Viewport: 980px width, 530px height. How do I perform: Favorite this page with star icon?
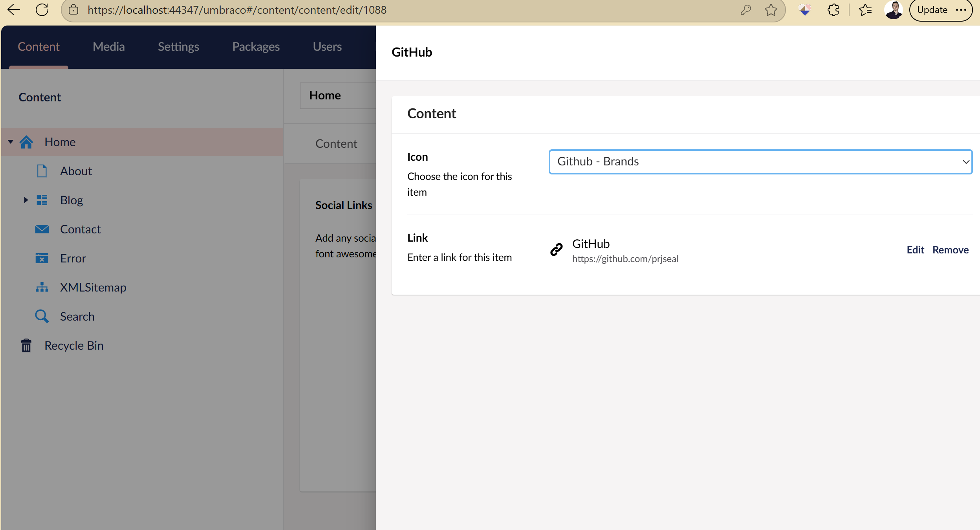tap(771, 10)
